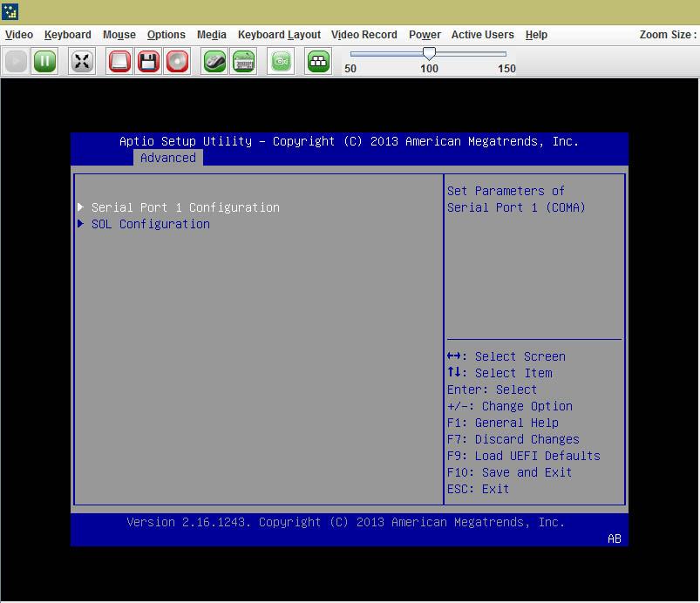Click the 'Enter: Select' hint
This screenshot has height=603, width=700.
(x=492, y=390)
